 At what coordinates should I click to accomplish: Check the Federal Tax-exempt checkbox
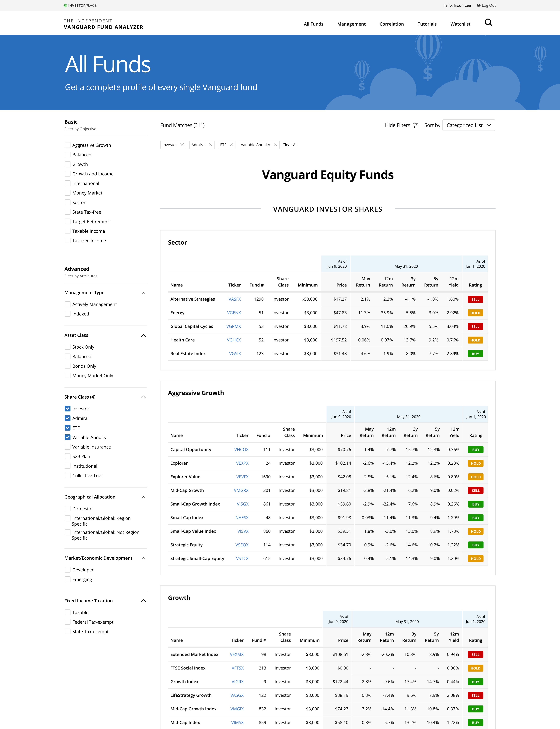click(x=68, y=622)
